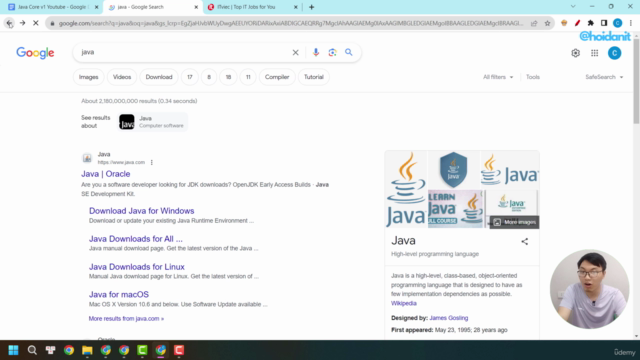Screen dimensions: 640x360
Task: Bookmark this page with the star icon
Action: click(547, 23)
